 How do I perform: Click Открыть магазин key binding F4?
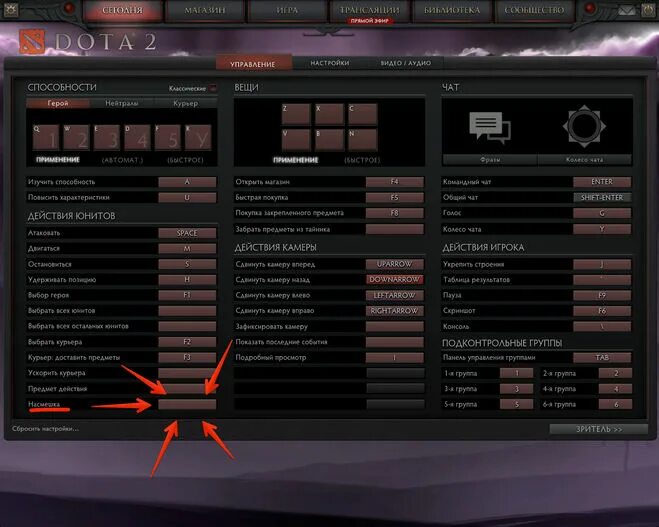(394, 182)
